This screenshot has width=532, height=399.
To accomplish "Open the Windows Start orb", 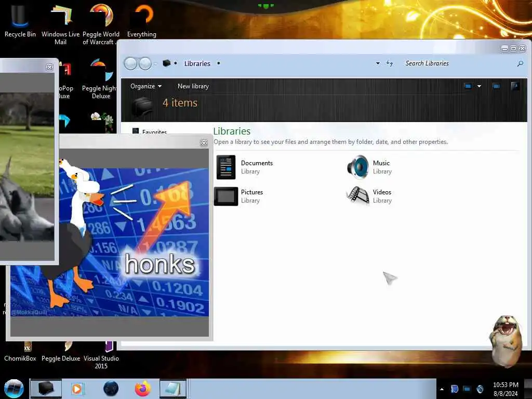I will [14, 389].
